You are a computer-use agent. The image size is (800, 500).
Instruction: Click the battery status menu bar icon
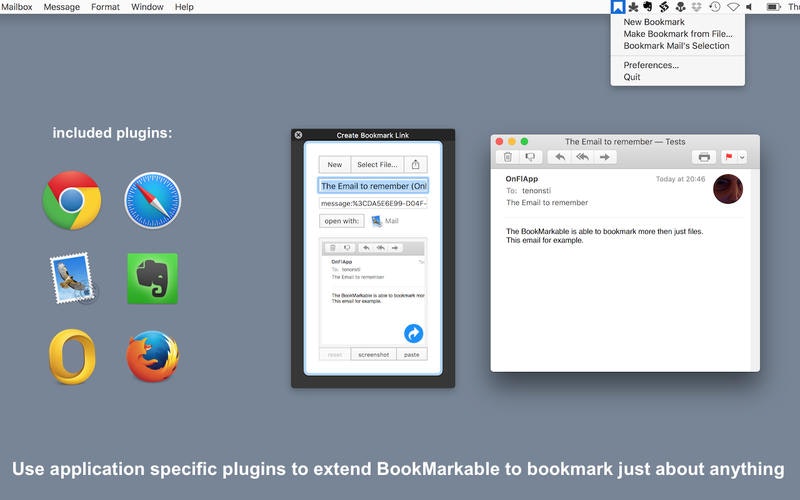click(x=773, y=7)
